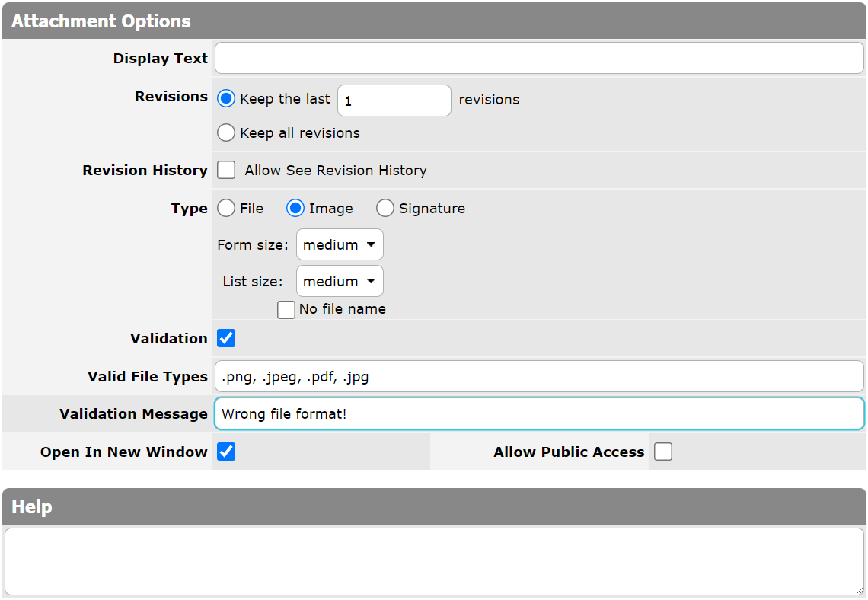Choose the File type radio button
The image size is (868, 600).
tap(226, 208)
